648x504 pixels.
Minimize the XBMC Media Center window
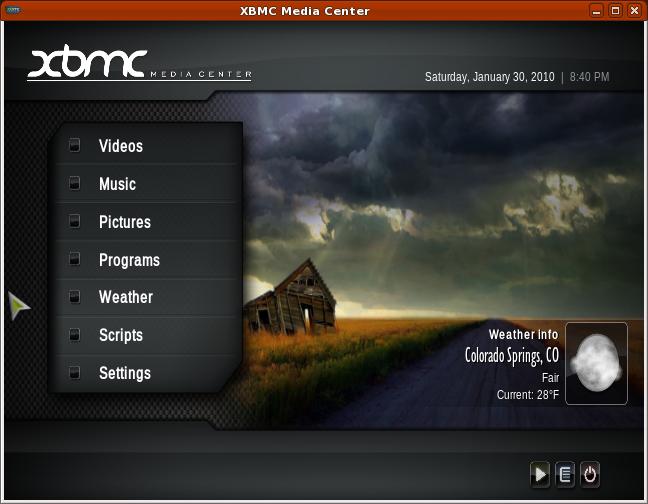pyautogui.click(x=596, y=11)
